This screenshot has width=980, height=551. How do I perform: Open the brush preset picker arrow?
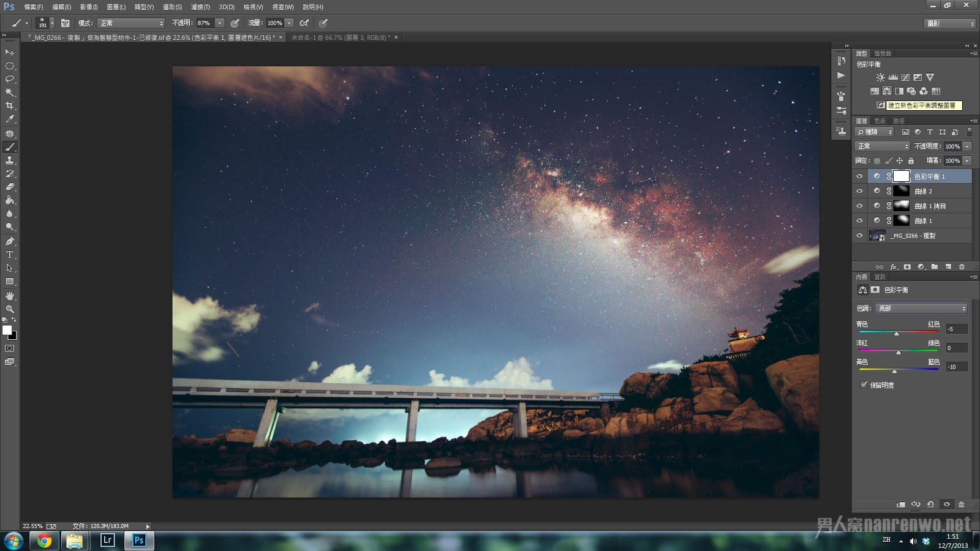pos(52,23)
